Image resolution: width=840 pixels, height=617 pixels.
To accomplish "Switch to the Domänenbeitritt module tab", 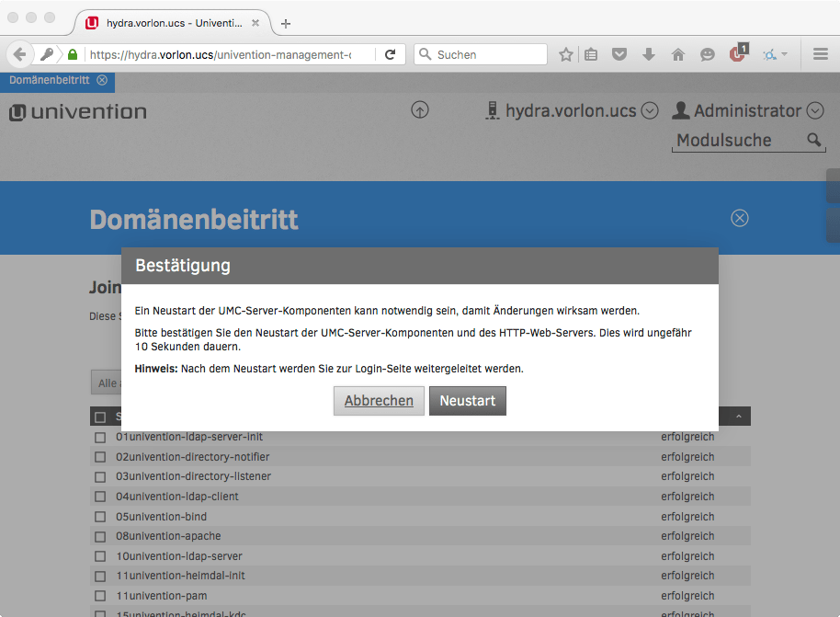I will (x=50, y=80).
